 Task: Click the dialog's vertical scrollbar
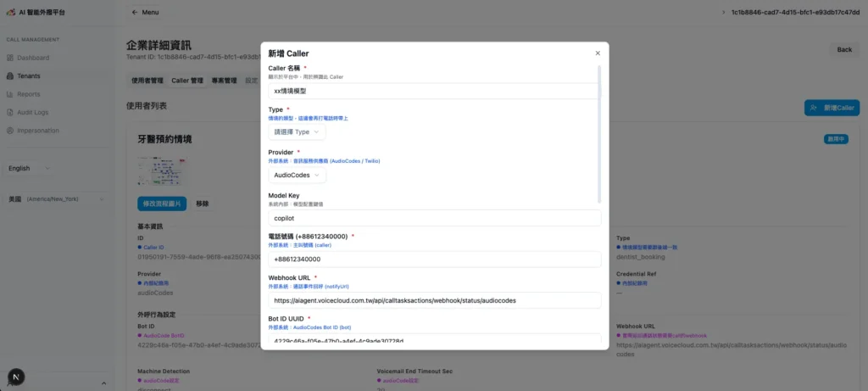pos(600,136)
